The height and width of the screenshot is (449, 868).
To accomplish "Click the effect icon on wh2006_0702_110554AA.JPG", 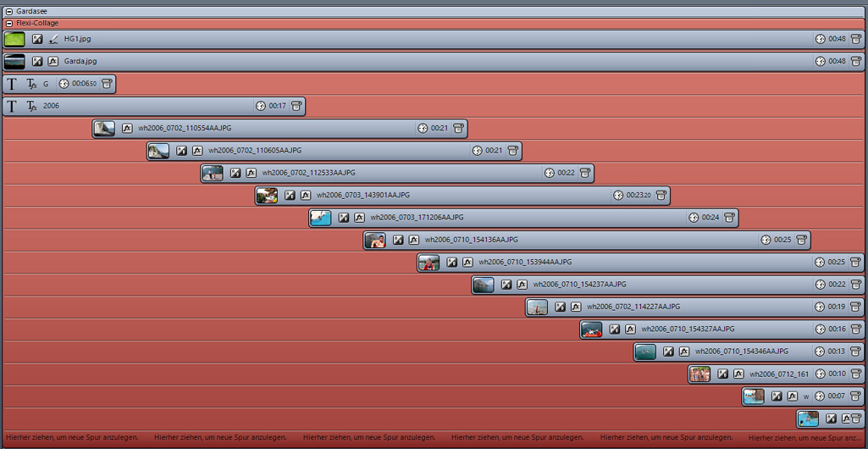I will coord(127,129).
